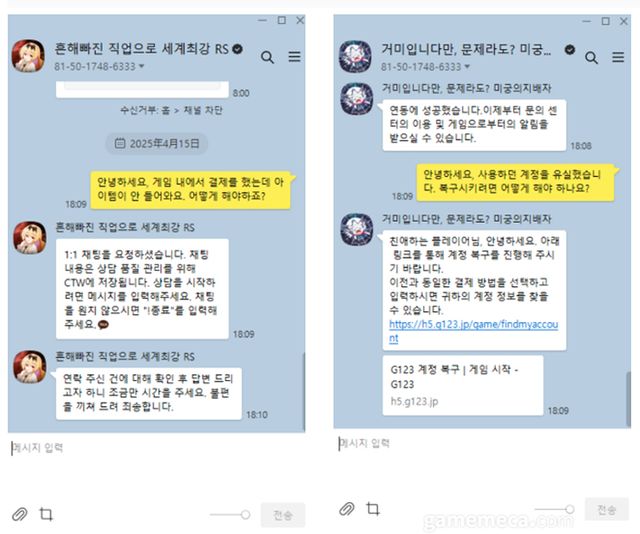Screen dimensions: 640x534
Task: Select the capture crop tool in left chat
Action: point(46,514)
